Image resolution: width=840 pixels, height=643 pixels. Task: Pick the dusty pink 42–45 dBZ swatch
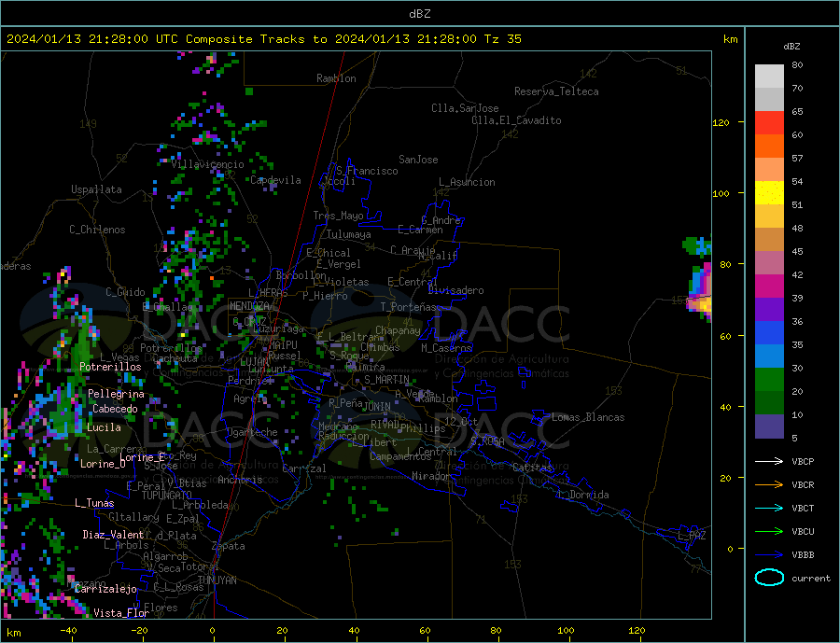coord(769,262)
